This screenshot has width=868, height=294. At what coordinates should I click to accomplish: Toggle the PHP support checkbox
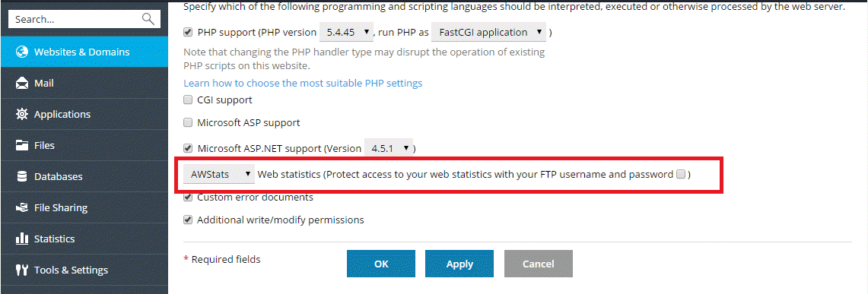188,32
